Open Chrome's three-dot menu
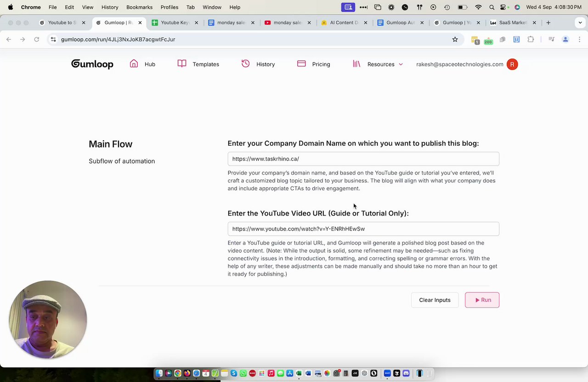Screen dimensions: 588x382 [x=579, y=40]
